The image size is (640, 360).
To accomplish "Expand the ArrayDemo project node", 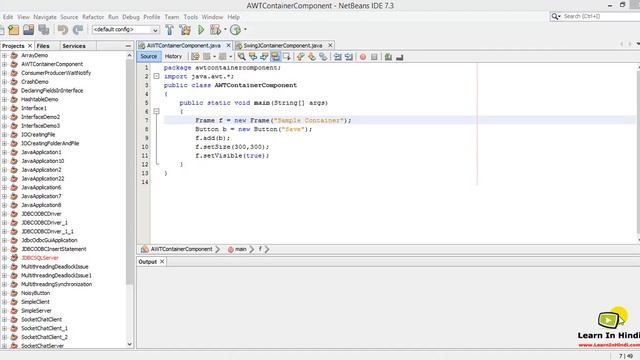I will tap(4, 55).
